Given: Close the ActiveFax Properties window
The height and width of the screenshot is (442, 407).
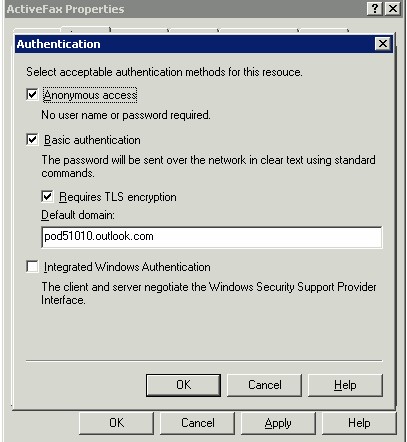Looking at the screenshot, I should [x=393, y=8].
